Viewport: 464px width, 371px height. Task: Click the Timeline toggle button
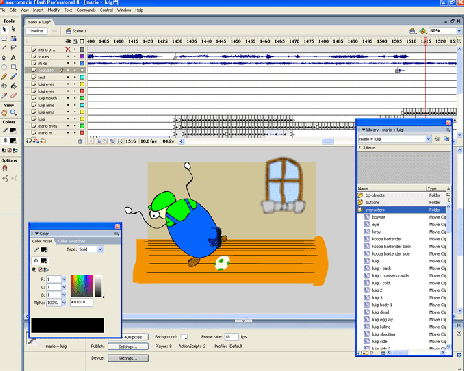click(x=36, y=31)
